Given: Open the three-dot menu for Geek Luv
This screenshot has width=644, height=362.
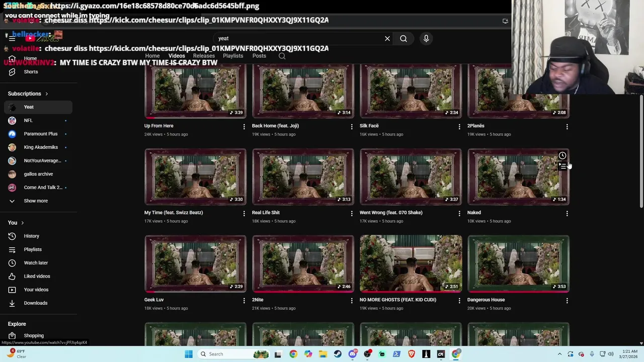Looking at the screenshot, I should 244,301.
